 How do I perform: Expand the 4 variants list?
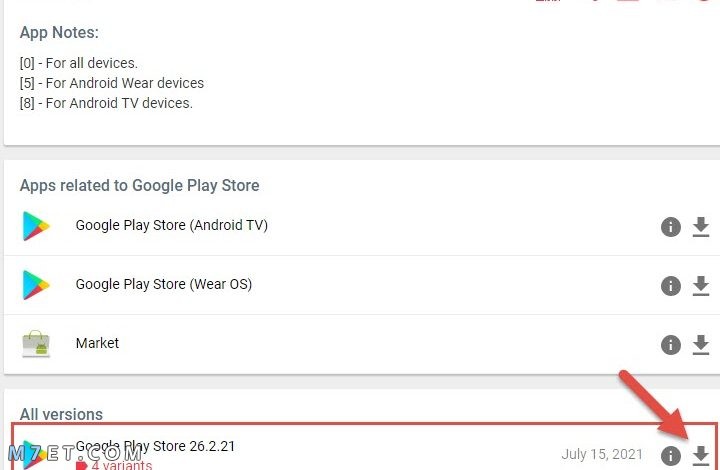(x=122, y=465)
